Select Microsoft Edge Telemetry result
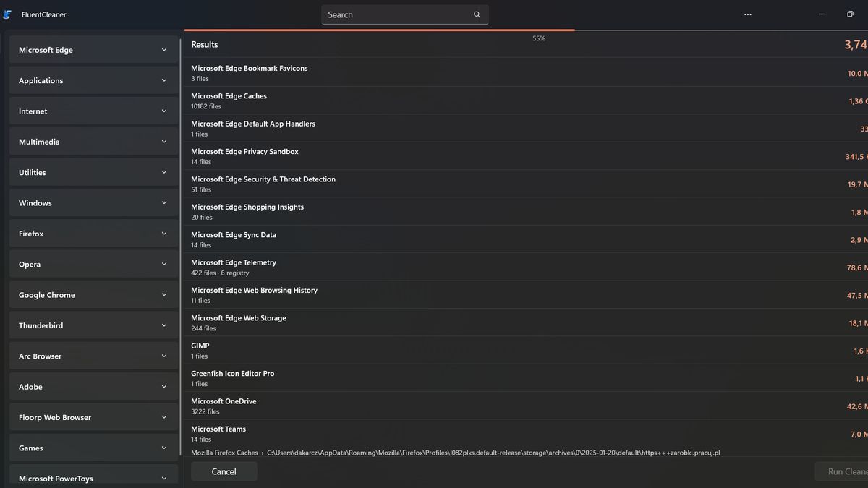 coord(526,267)
